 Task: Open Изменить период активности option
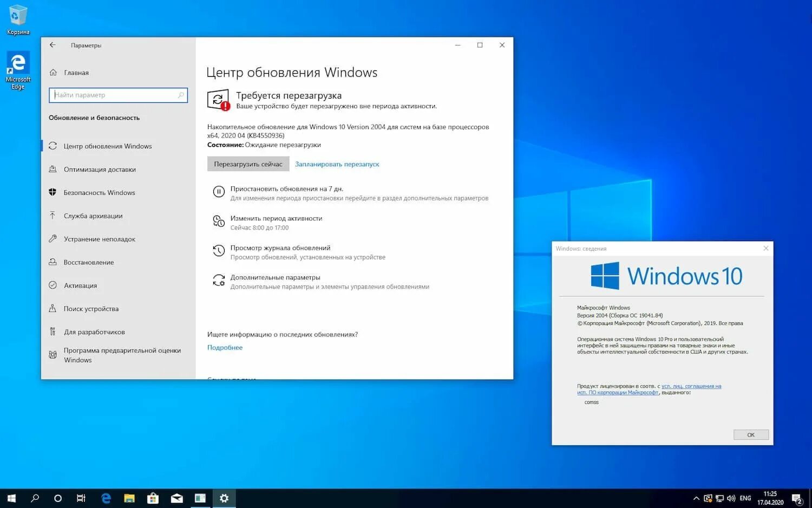click(x=276, y=219)
